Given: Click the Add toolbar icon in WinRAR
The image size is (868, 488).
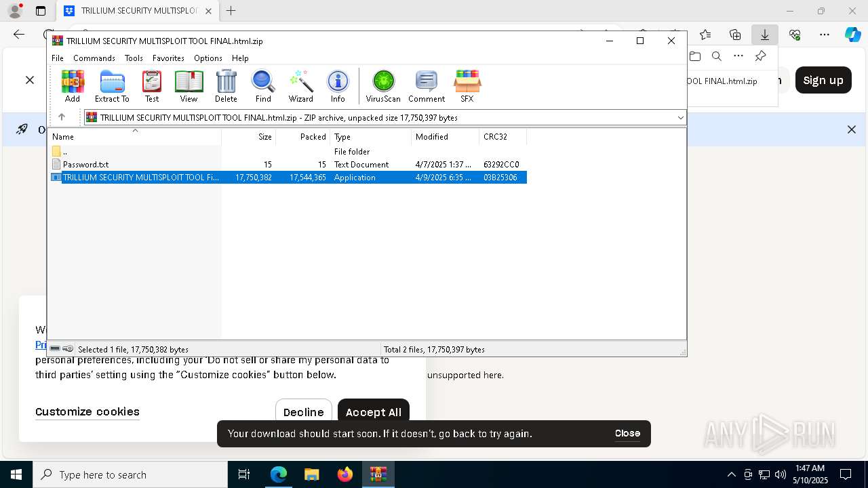Looking at the screenshot, I should [x=73, y=86].
